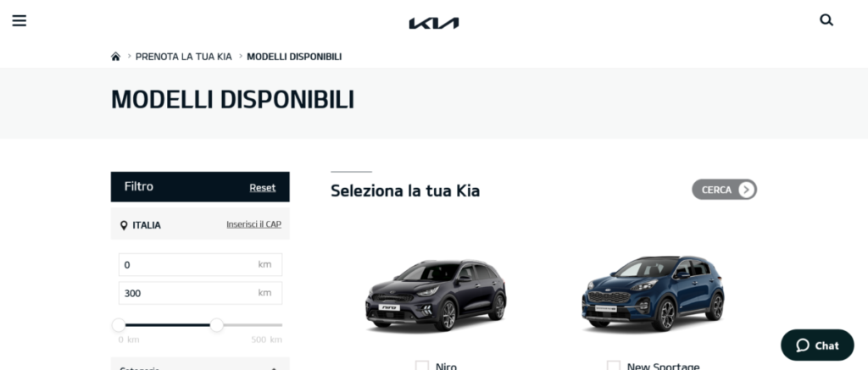Viewport: 868px width, 370px height.
Task: Reset the filter settings
Action: (263, 187)
